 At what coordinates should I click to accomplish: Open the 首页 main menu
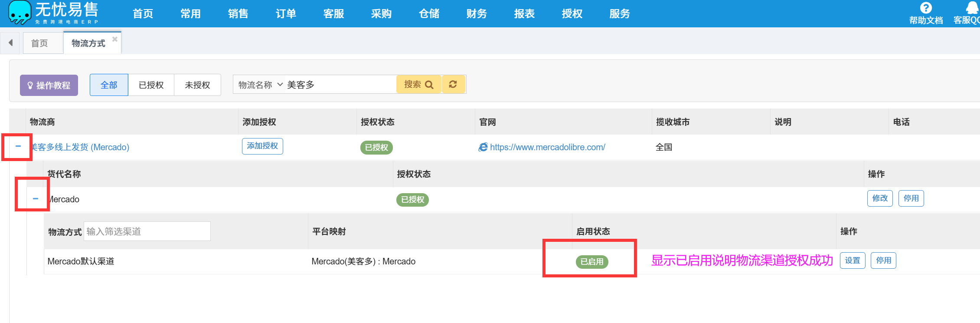tap(143, 14)
